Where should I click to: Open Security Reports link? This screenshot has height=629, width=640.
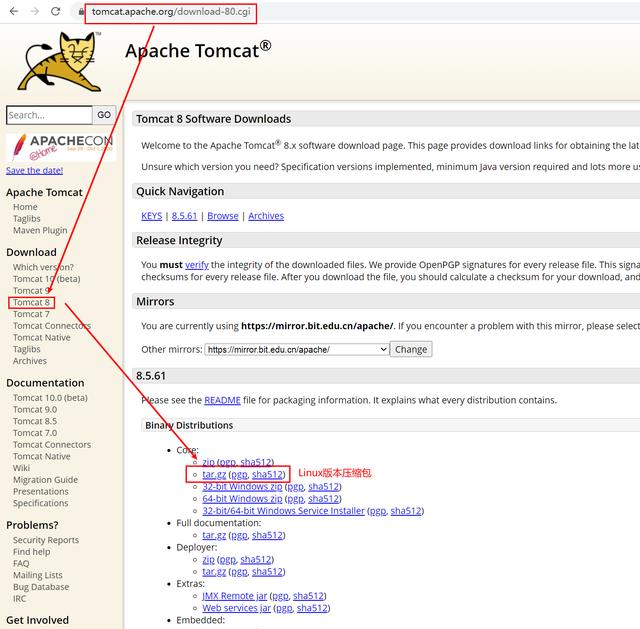(46, 540)
